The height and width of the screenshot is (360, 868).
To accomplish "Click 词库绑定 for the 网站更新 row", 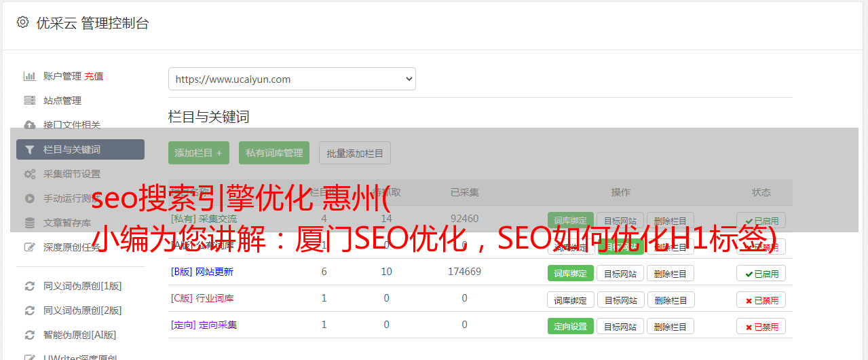I will point(571,273).
